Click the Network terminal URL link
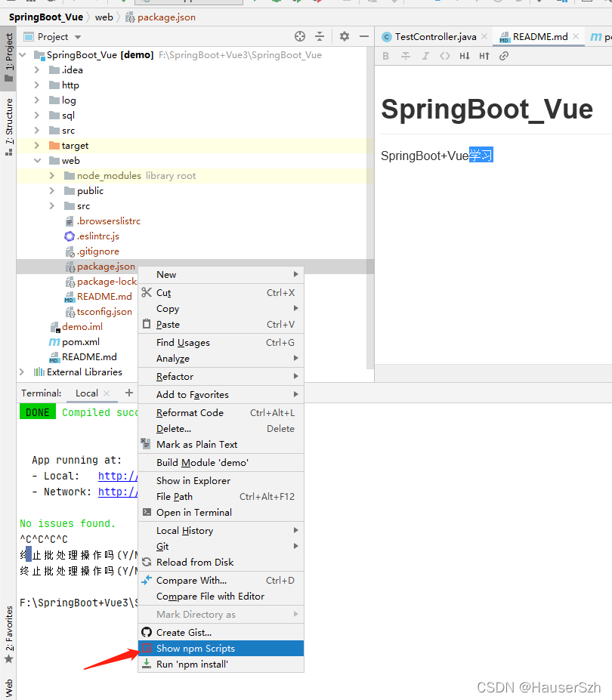The width and height of the screenshot is (612, 700). pos(118,492)
